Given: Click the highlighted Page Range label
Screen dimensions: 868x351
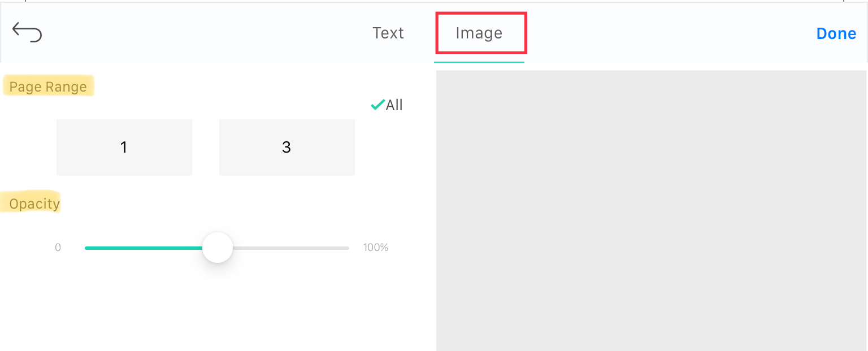Looking at the screenshot, I should 48,87.
